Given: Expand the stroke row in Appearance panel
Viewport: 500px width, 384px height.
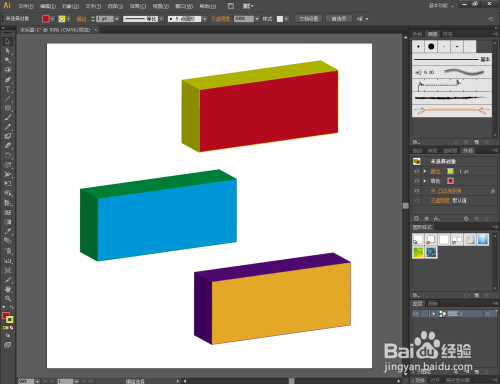Looking at the screenshot, I should (x=425, y=171).
